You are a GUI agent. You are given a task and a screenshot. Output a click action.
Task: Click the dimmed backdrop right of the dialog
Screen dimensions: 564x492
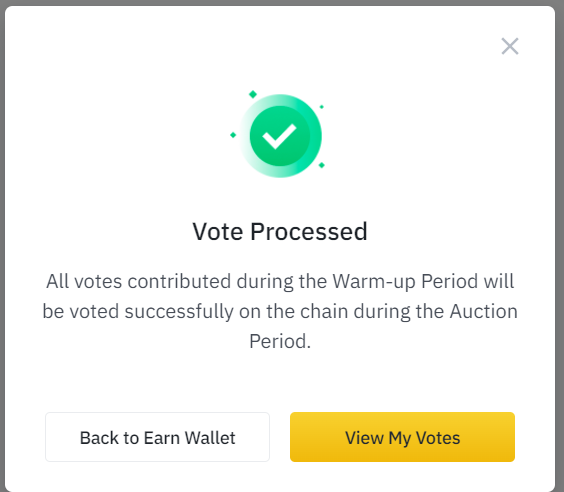pos(560,246)
